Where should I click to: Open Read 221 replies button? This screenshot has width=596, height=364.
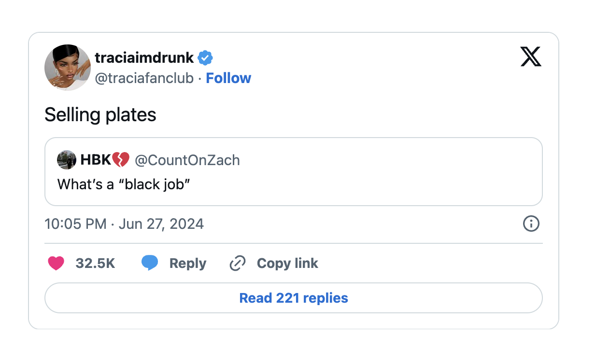point(294,298)
